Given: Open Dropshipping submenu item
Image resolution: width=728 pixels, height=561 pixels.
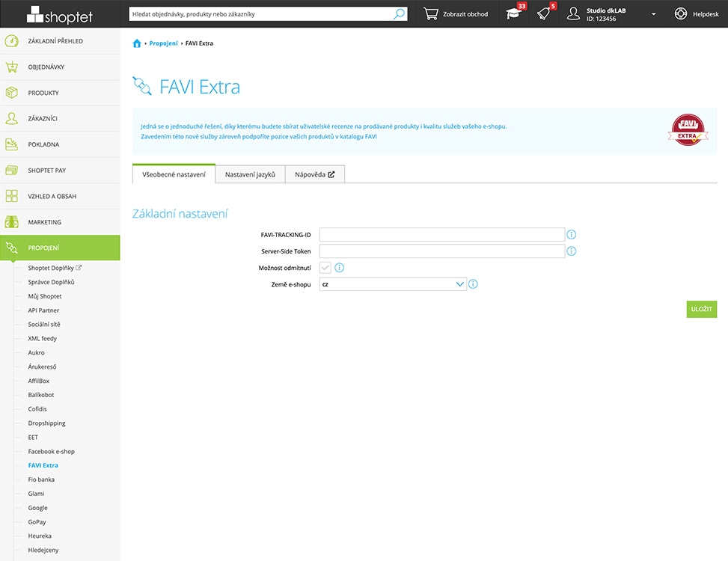Looking at the screenshot, I should pos(46,423).
